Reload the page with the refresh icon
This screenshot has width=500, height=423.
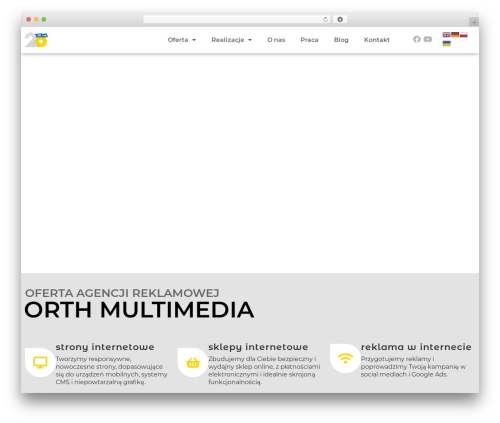click(325, 19)
